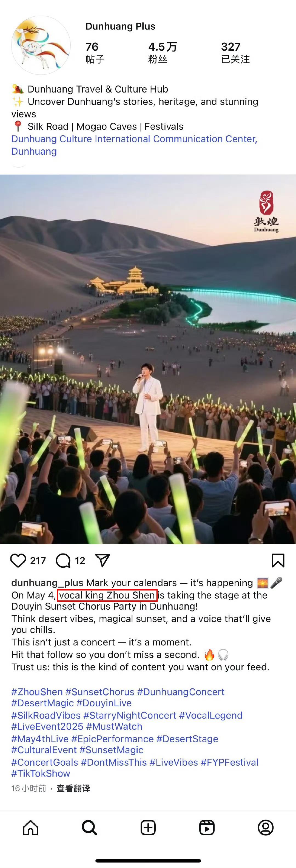The image size is (296, 868).
Task: Share the post with paper plane icon
Action: tap(103, 560)
